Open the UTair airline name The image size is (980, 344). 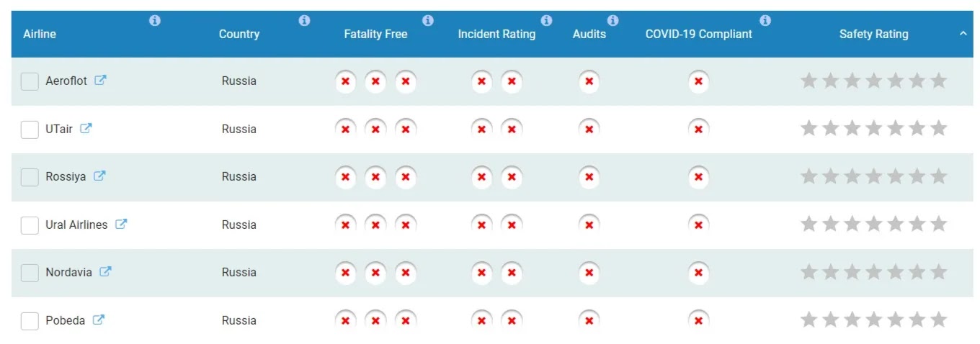pos(59,129)
